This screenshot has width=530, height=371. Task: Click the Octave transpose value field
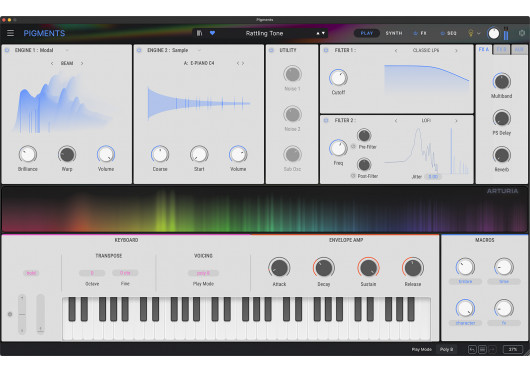point(92,273)
